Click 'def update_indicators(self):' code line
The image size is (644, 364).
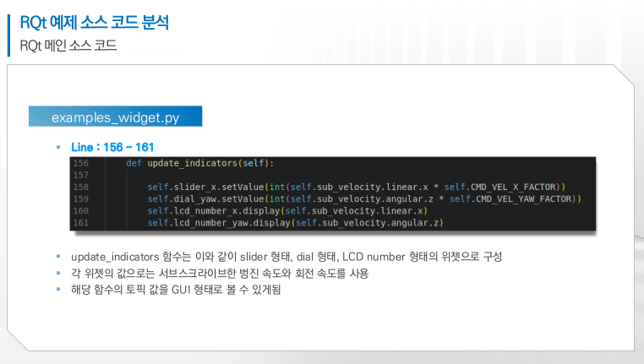(199, 163)
